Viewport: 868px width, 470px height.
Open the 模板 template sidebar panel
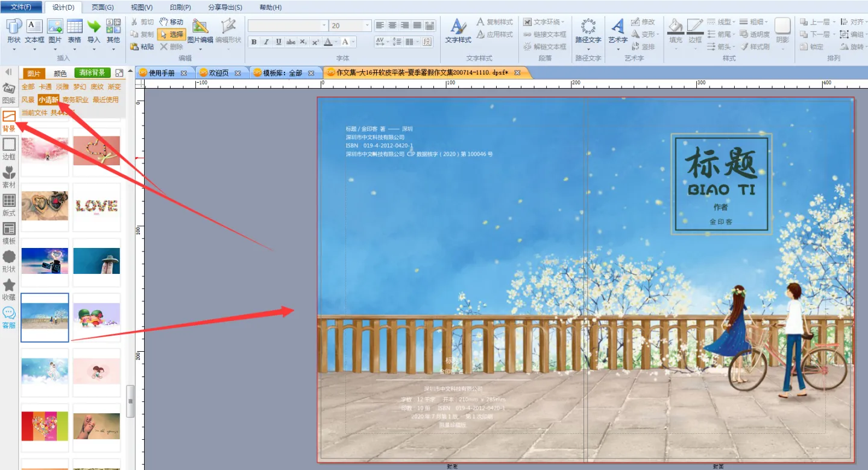coord(9,233)
